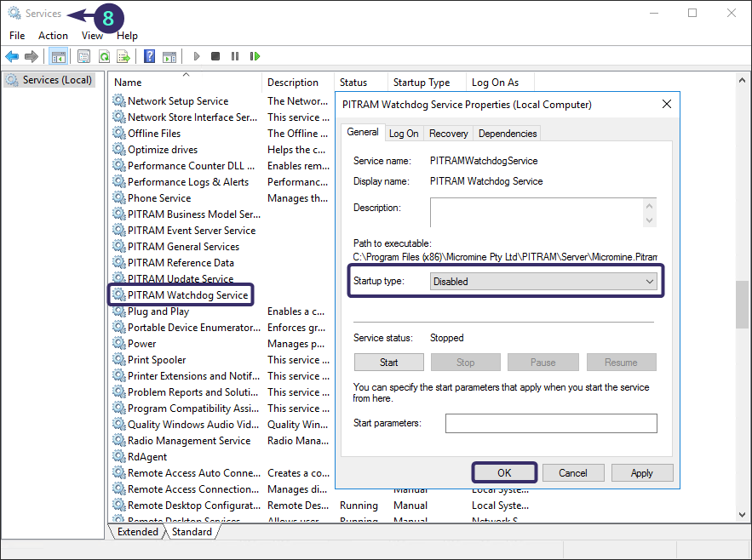The image size is (752, 560).
Task: Click the pause service toolbar icon
Action: [x=235, y=56]
